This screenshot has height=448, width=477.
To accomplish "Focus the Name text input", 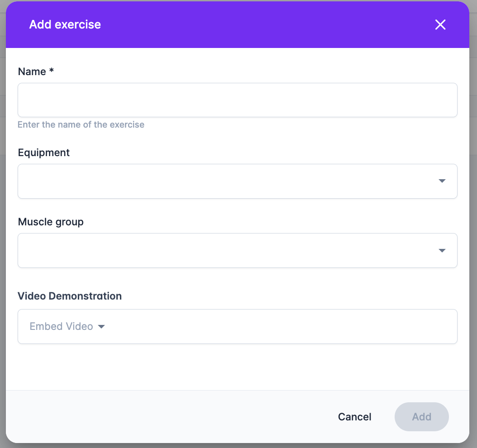I will (238, 100).
